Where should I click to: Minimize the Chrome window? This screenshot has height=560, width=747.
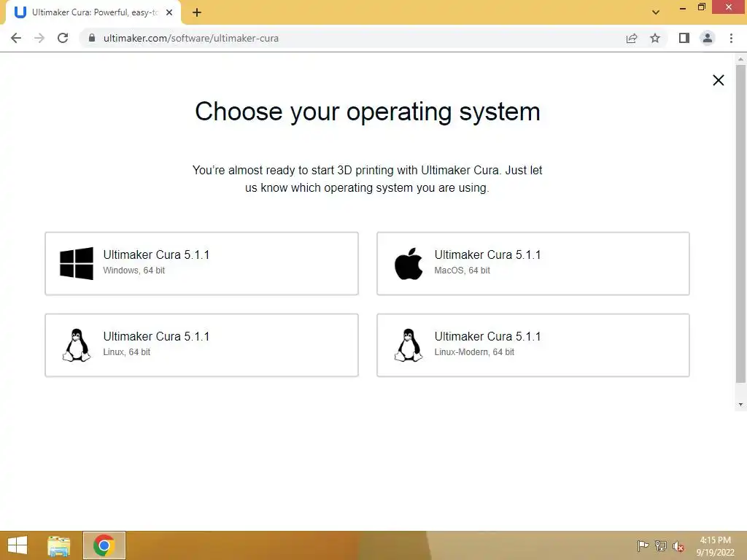click(x=683, y=7)
